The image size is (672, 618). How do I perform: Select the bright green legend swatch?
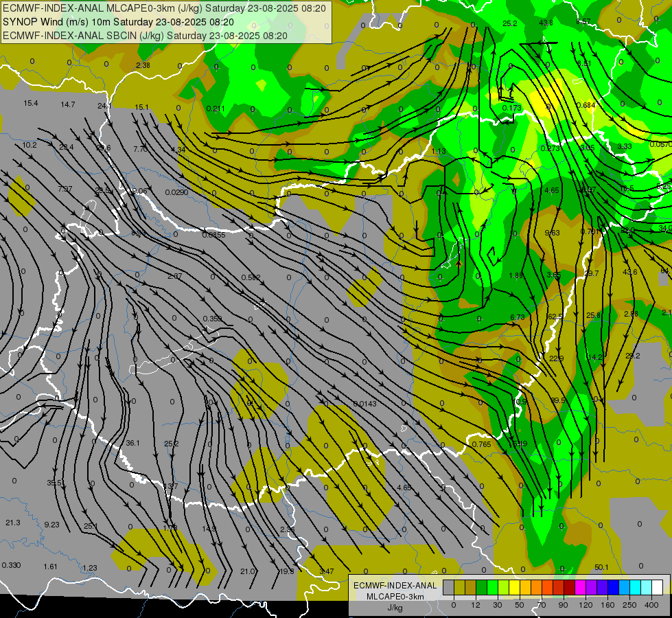(x=492, y=587)
